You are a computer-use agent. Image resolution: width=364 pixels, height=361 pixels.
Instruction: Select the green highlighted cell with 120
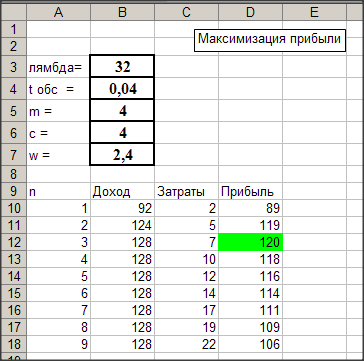250,242
